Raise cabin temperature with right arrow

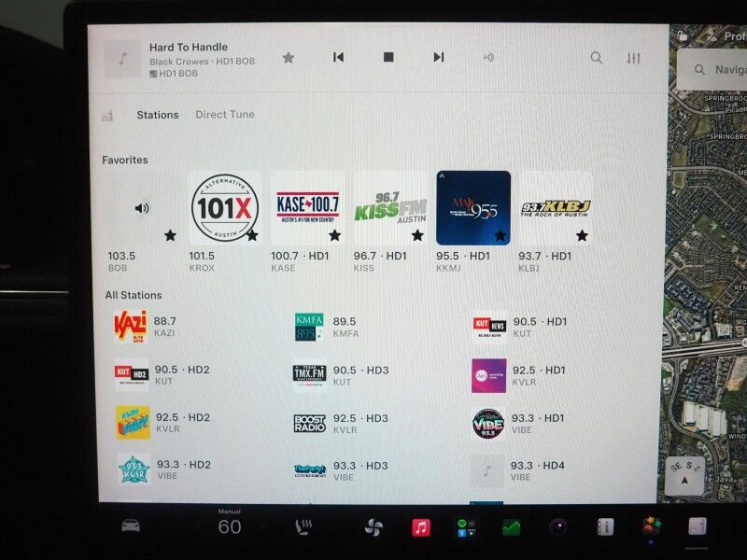point(261,526)
